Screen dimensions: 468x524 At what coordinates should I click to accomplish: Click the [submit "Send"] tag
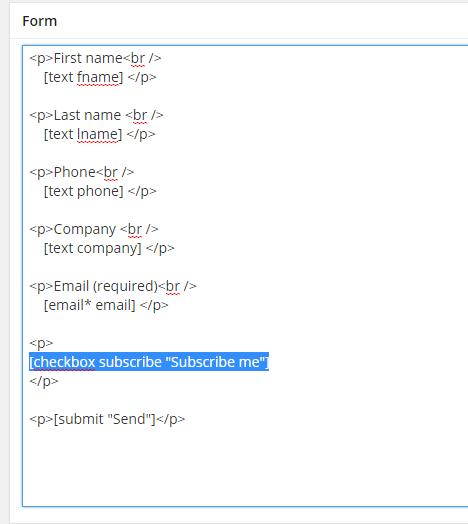point(105,419)
